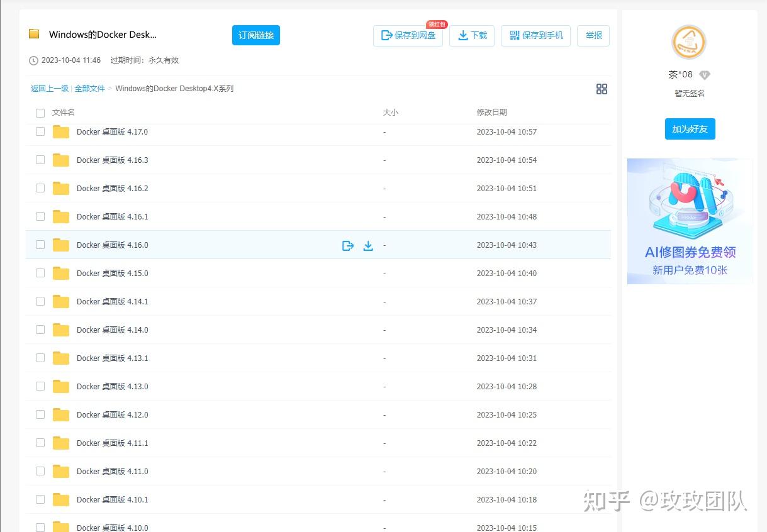Open 全部文件 breadcrumb link
Screen dimensions: 767x532
(x=90, y=89)
